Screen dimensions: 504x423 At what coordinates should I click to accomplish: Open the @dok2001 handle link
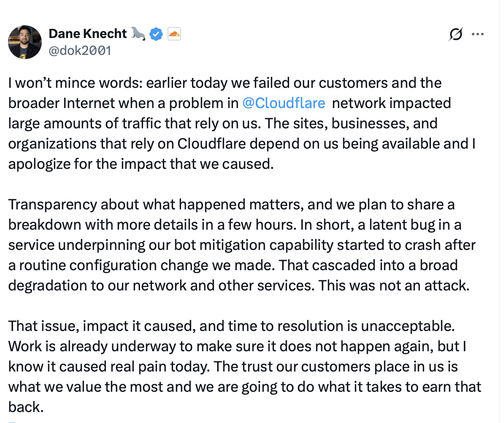pos(80,51)
